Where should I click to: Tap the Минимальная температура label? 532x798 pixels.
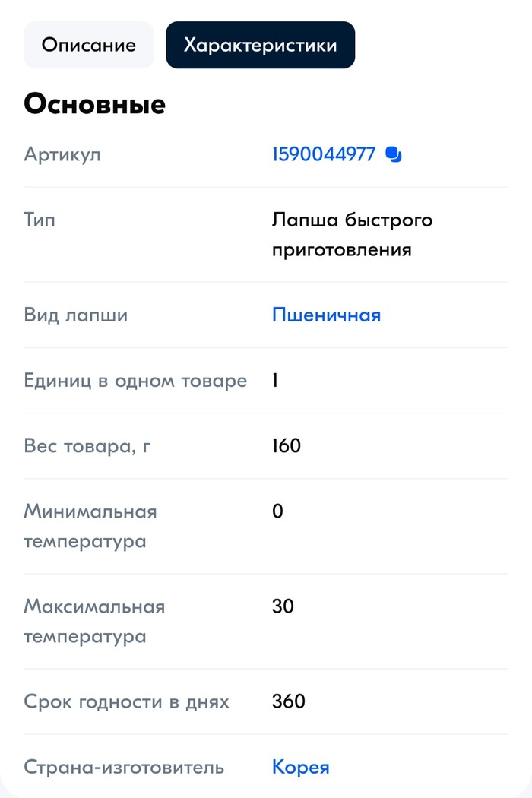[90, 526]
